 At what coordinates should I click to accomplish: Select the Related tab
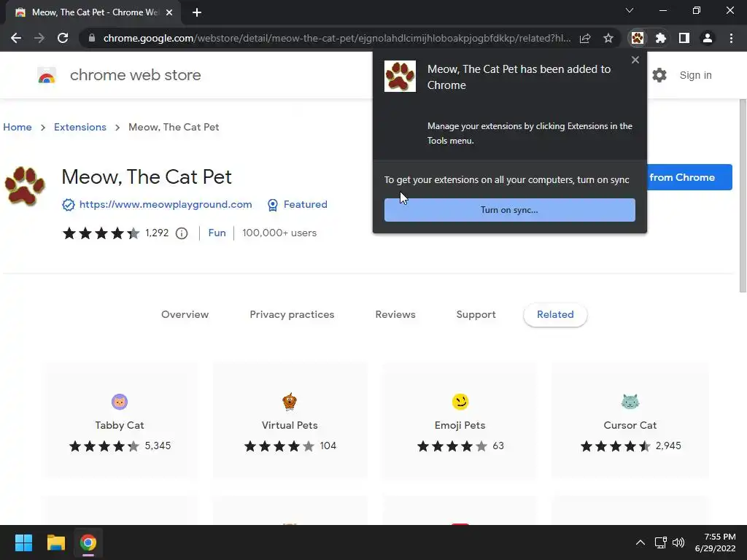[555, 315]
